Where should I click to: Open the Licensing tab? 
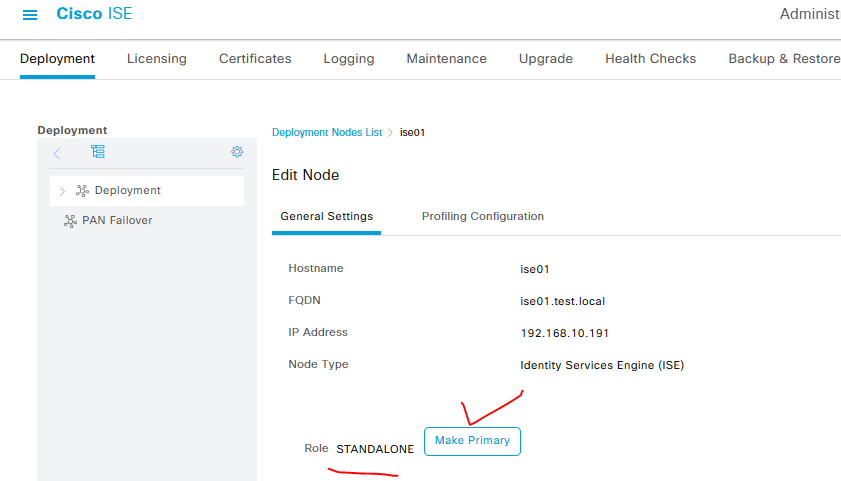[x=157, y=58]
